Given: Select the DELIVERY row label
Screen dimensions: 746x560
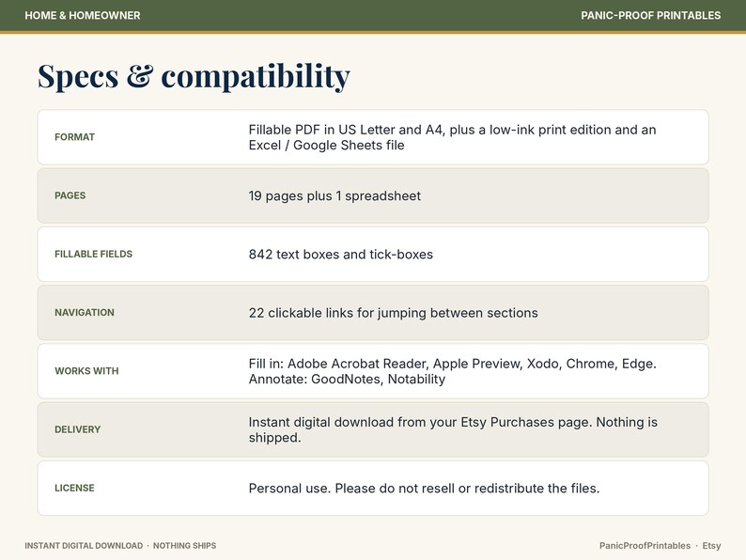Looking at the screenshot, I should coord(78,429).
